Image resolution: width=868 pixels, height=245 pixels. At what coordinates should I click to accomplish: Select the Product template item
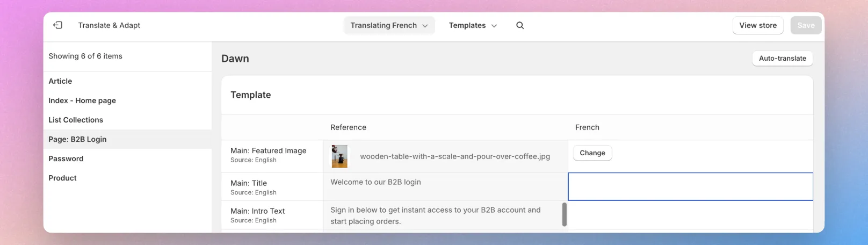point(128,178)
